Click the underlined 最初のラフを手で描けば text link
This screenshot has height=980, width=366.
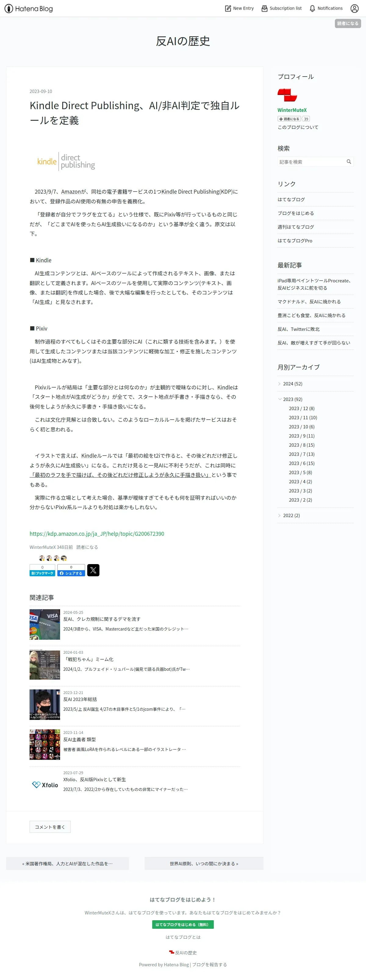click(x=120, y=475)
